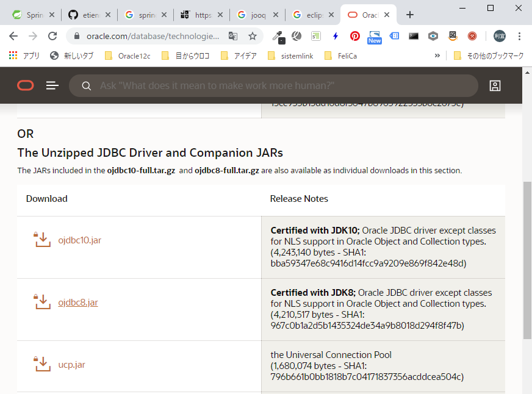The width and height of the screenshot is (532, 394).
Task: Focus the Oracle site search field
Action: coord(273,86)
